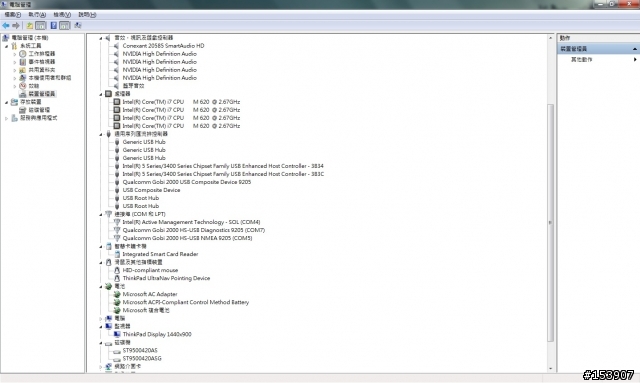The image size is (640, 383).
Task: Expand the Task Scheduler node arrow
Action: coord(15,54)
